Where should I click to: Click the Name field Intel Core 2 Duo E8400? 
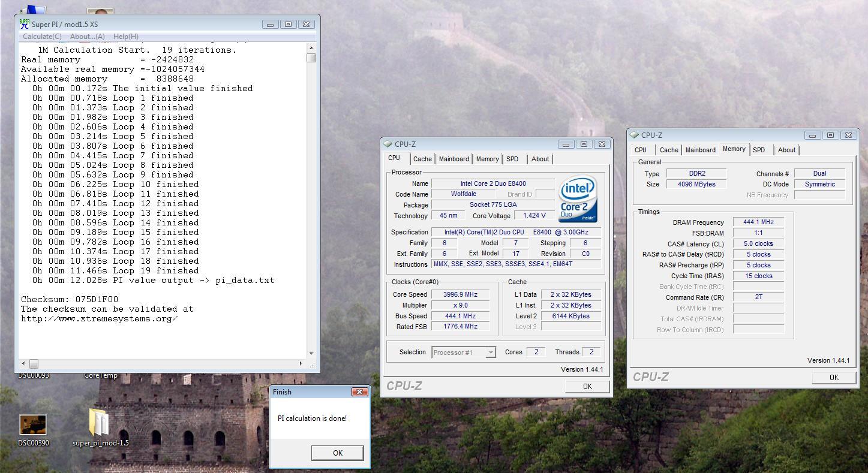click(x=493, y=183)
